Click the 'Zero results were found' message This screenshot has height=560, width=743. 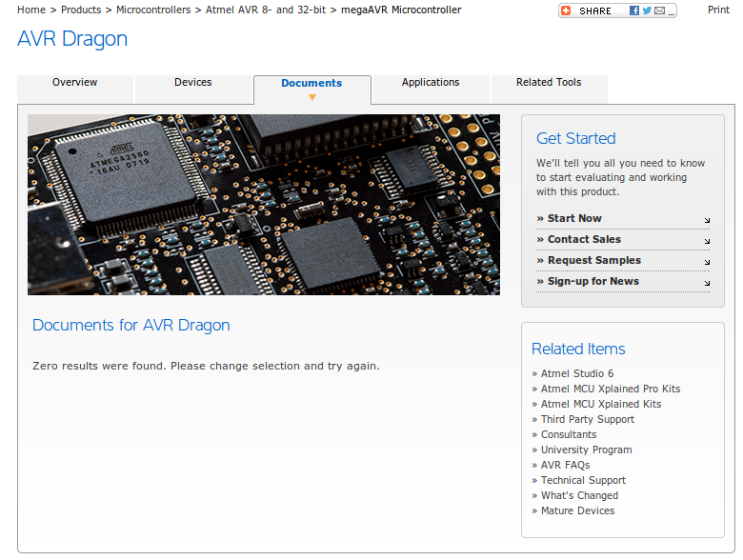tap(206, 367)
